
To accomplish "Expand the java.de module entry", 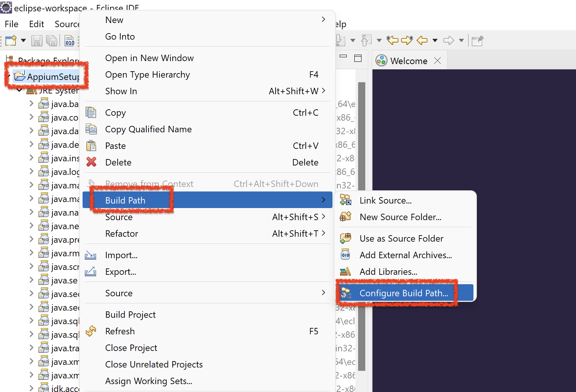I will click(31, 144).
